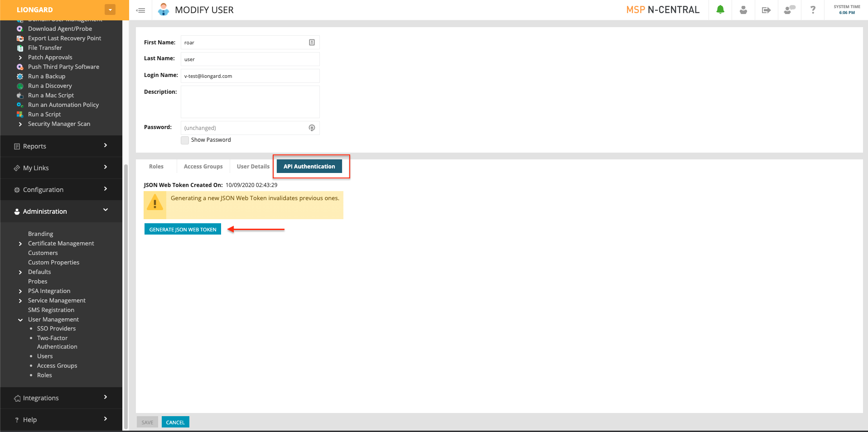868x432 pixels.
Task: Click the sign out arrow icon
Action: [767, 10]
